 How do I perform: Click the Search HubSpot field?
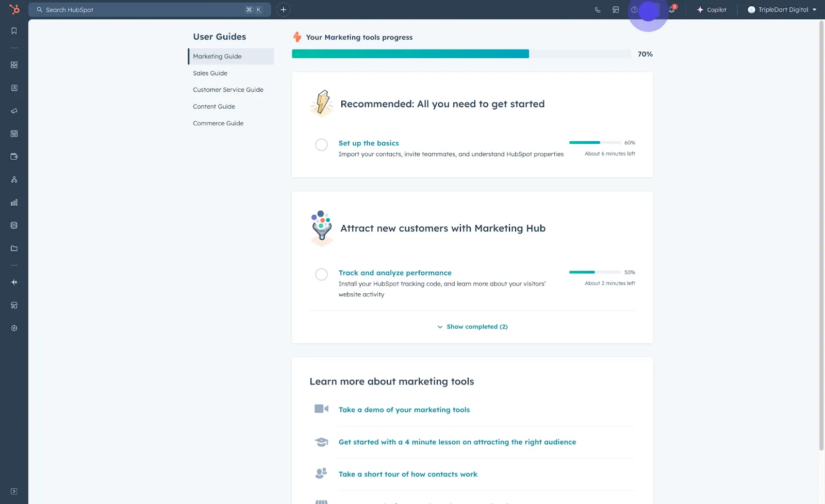[x=150, y=10]
